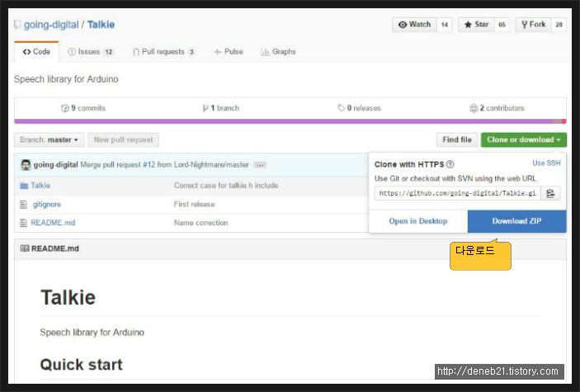Image resolution: width=580 pixels, height=392 pixels.
Task: Click the New pull request button
Action: pyautogui.click(x=124, y=140)
